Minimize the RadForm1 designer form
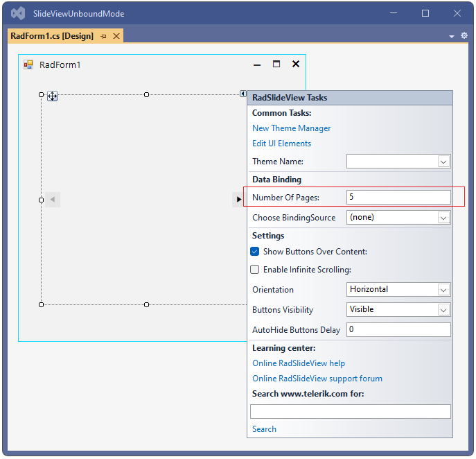The width and height of the screenshot is (476, 459). pyautogui.click(x=257, y=64)
